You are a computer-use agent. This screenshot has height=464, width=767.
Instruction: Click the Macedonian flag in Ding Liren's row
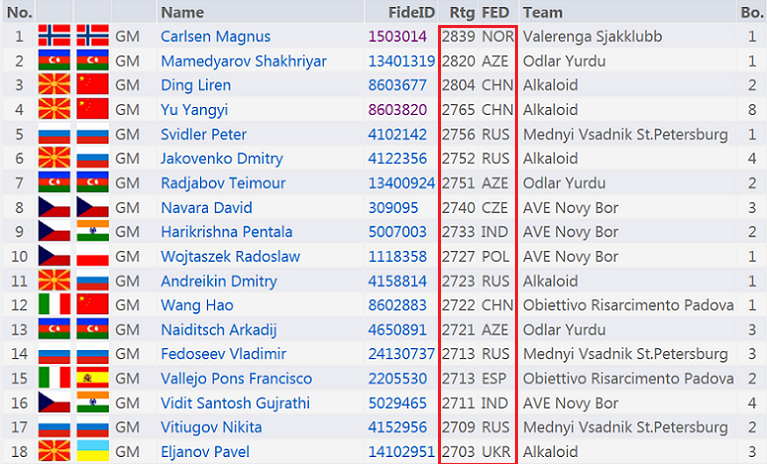click(53, 85)
